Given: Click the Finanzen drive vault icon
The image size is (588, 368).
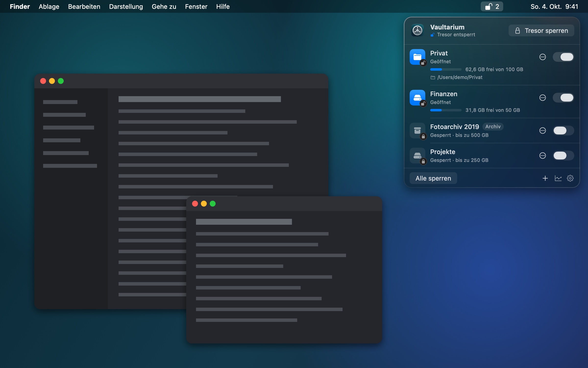Looking at the screenshot, I should (x=417, y=98).
